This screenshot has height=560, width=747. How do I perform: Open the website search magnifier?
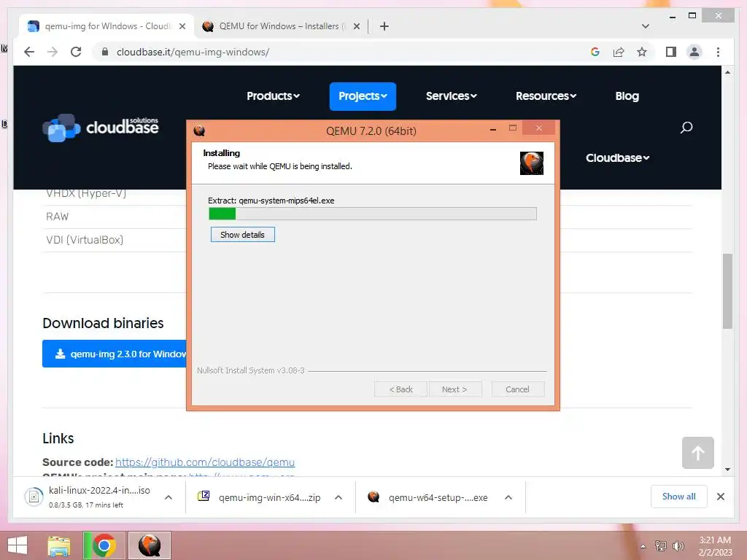686,127
